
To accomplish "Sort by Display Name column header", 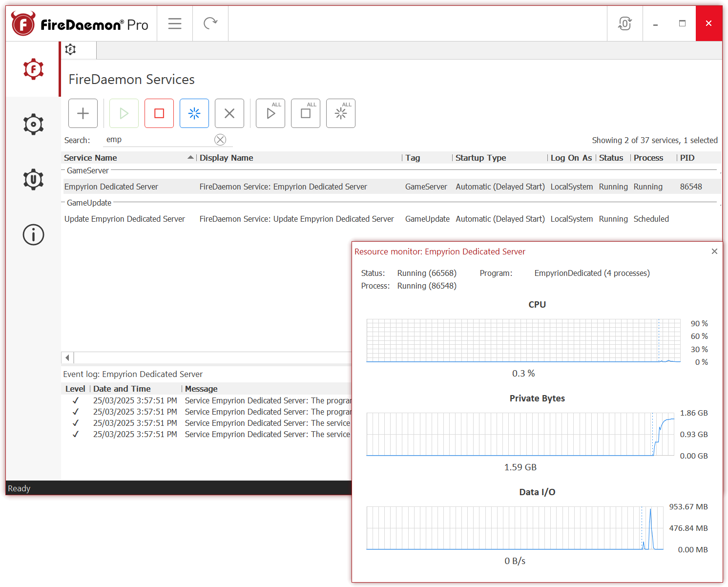I will tap(299, 158).
